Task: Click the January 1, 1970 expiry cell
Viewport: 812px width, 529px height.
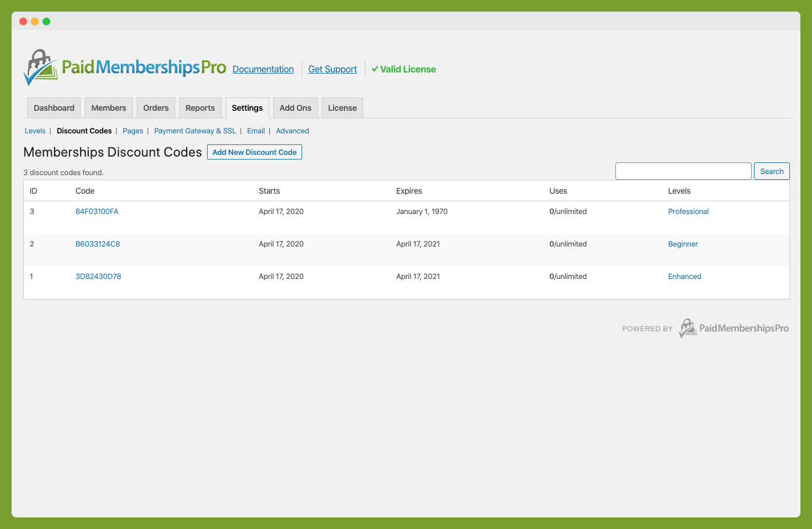Action: click(422, 212)
